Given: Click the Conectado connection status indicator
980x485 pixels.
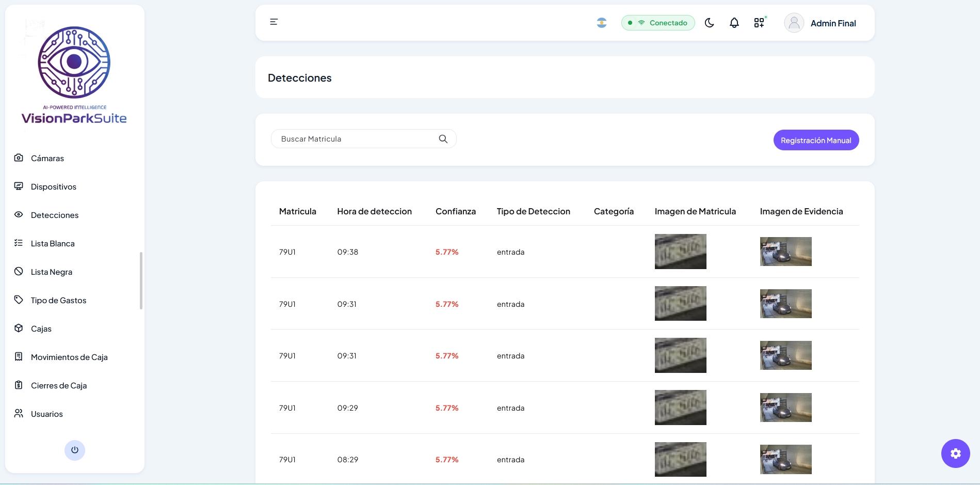Looking at the screenshot, I should [x=658, y=22].
